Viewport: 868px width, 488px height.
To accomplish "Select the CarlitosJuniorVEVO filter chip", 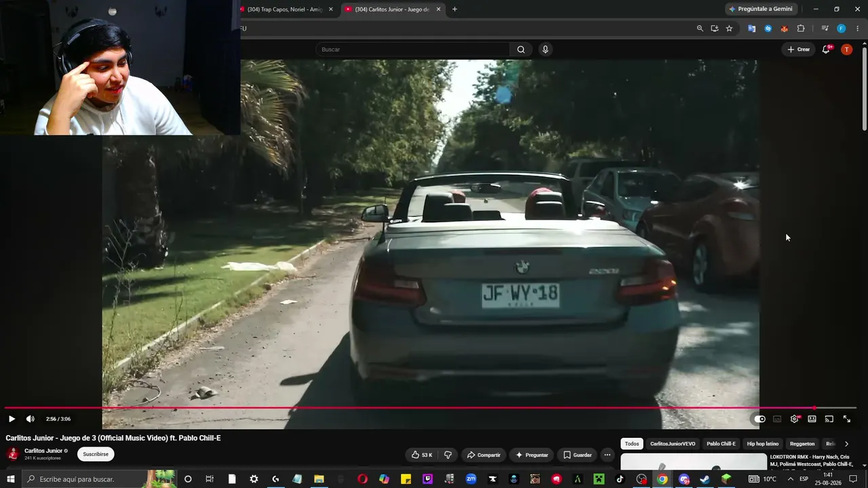I will 673,444.
